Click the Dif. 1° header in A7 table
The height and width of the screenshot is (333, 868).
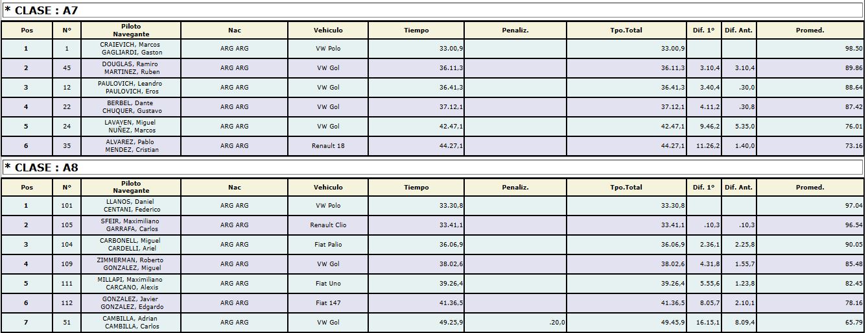(x=703, y=31)
